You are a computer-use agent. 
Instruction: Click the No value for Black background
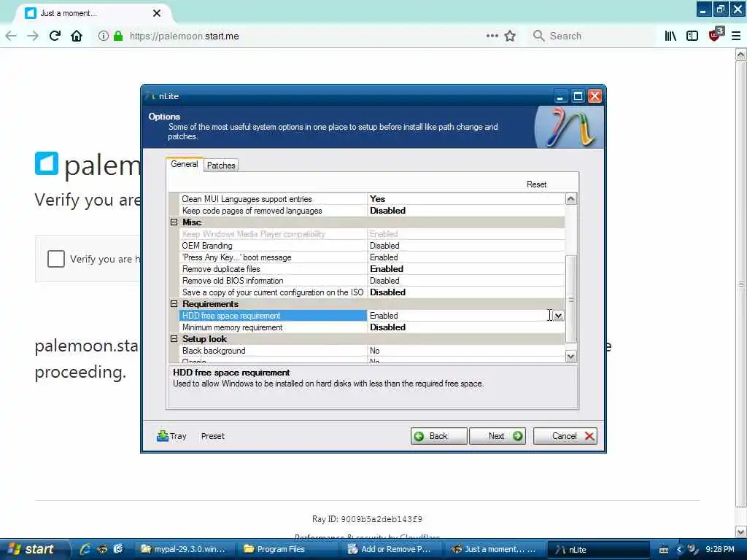375,351
